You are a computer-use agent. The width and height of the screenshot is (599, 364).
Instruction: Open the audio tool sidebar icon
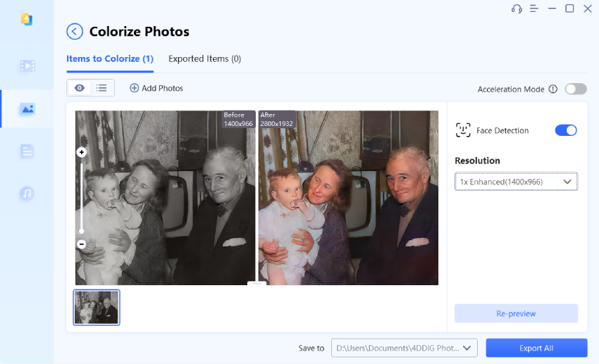pyautogui.click(x=27, y=193)
